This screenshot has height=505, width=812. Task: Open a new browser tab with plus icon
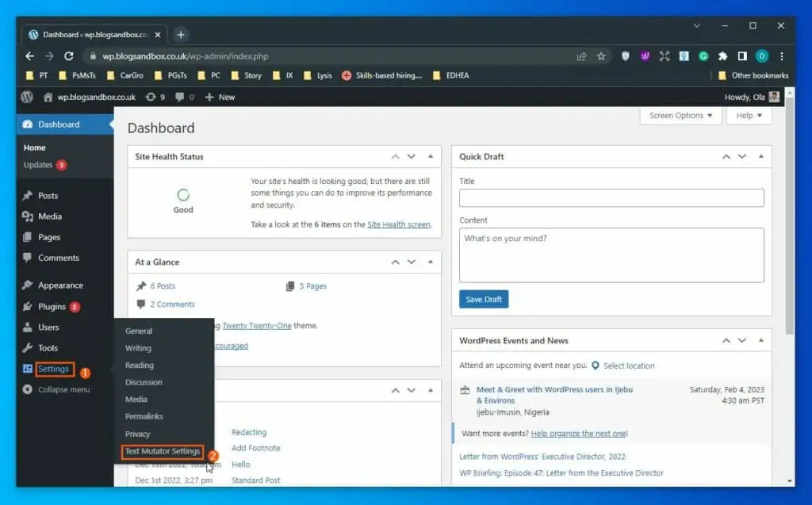click(x=181, y=35)
